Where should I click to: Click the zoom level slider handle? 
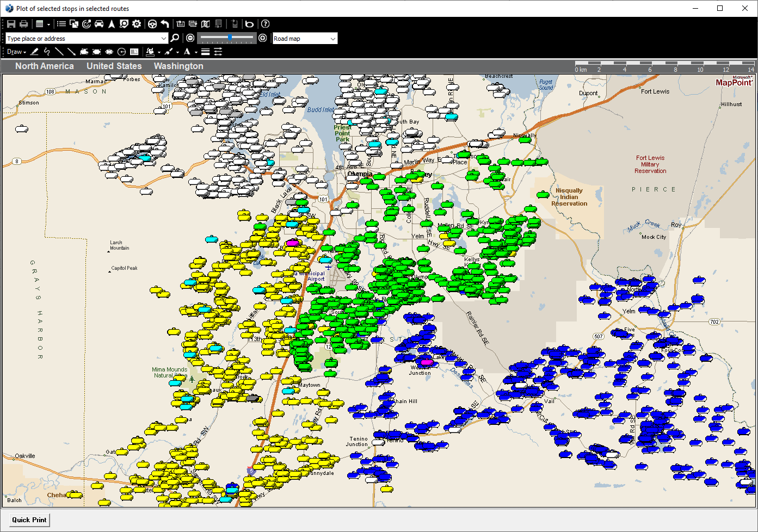pos(230,38)
